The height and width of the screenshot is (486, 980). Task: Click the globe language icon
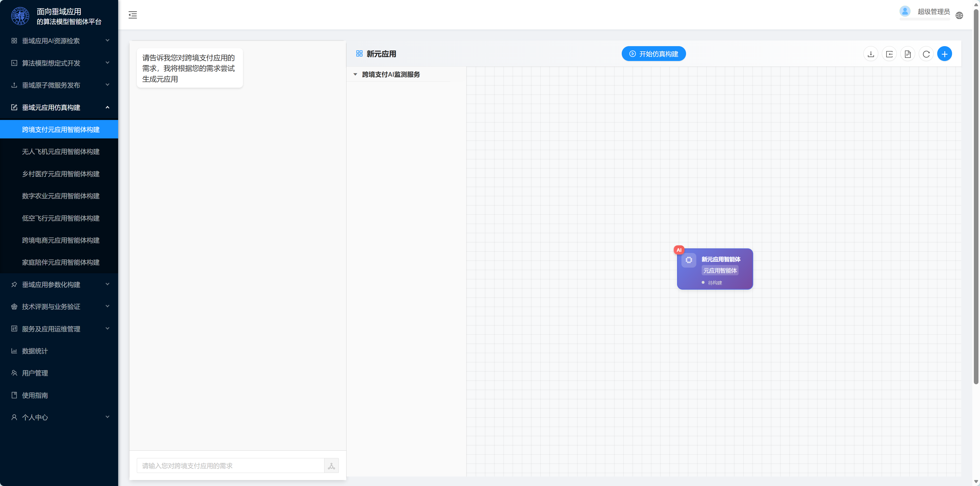tap(959, 16)
